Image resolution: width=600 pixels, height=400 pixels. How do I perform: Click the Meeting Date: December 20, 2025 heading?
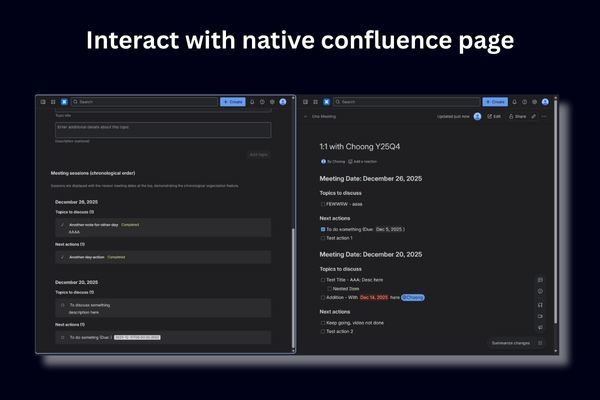[371, 255]
